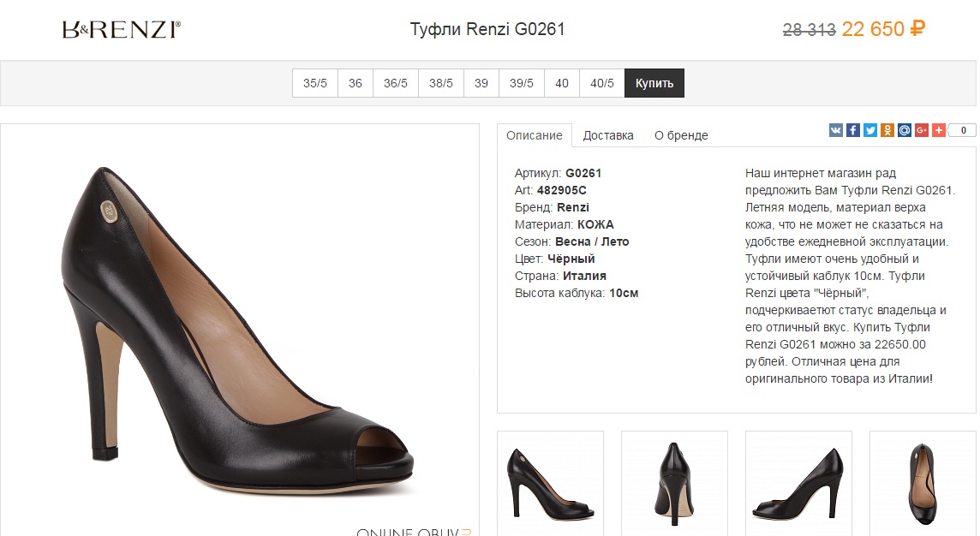
Task: Select shoe size 36
Action: 356,83
